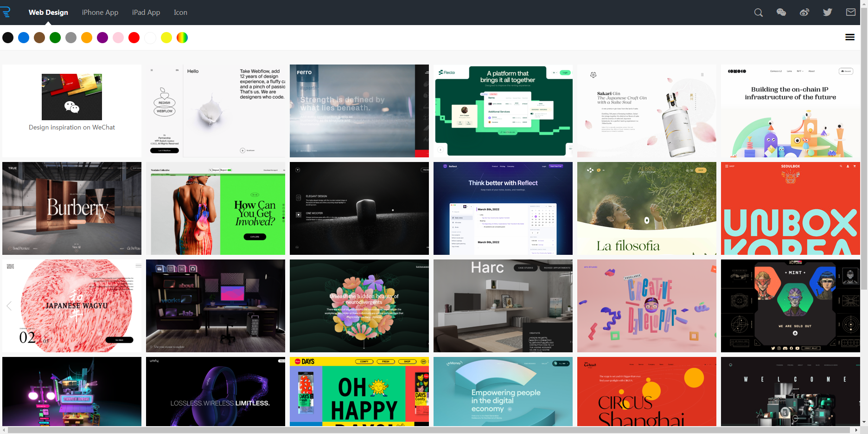View the dark 3D desk room thumbnail

pos(216,306)
